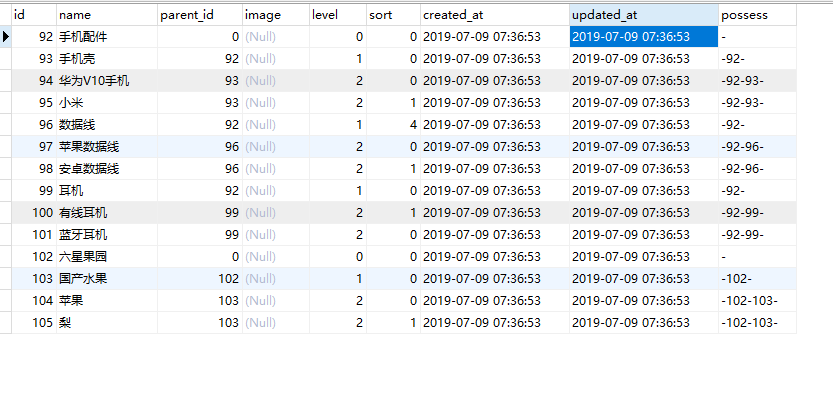
Task: Select the parent_id cell of row 苹果数据线
Action: [200, 147]
